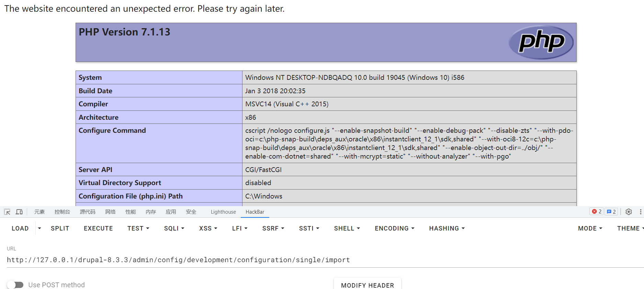The width and height of the screenshot is (644, 289).
Task: Switch to the 性能 tab
Action: [x=131, y=212]
